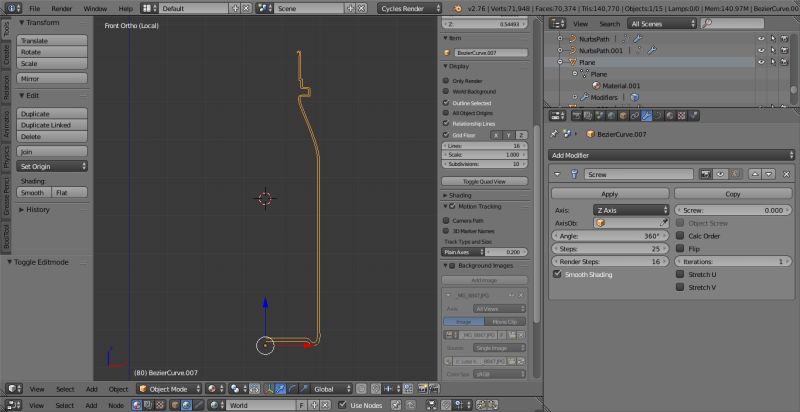The width and height of the screenshot is (800, 412).
Task: Switch to the Create tool shelf tab
Action: [x=6, y=55]
